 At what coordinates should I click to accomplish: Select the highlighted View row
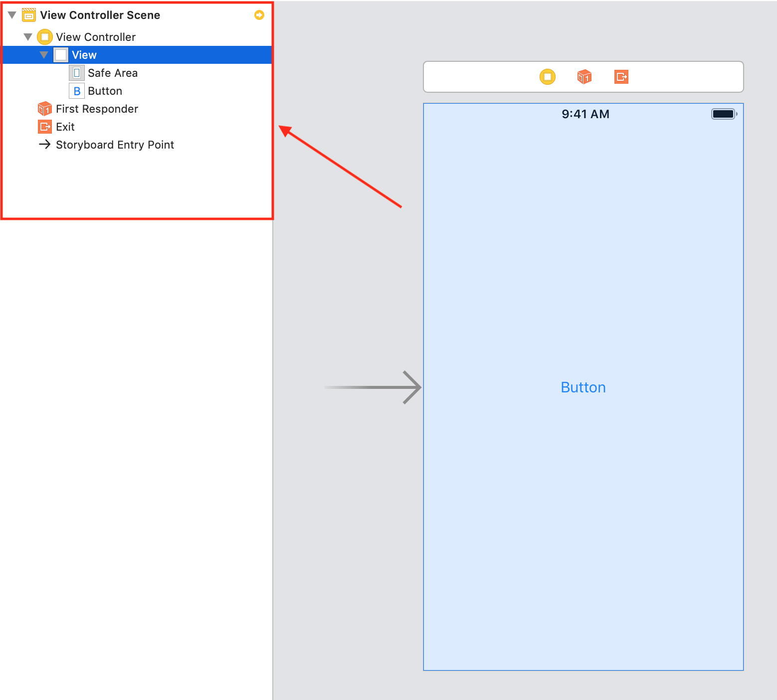tap(84, 54)
